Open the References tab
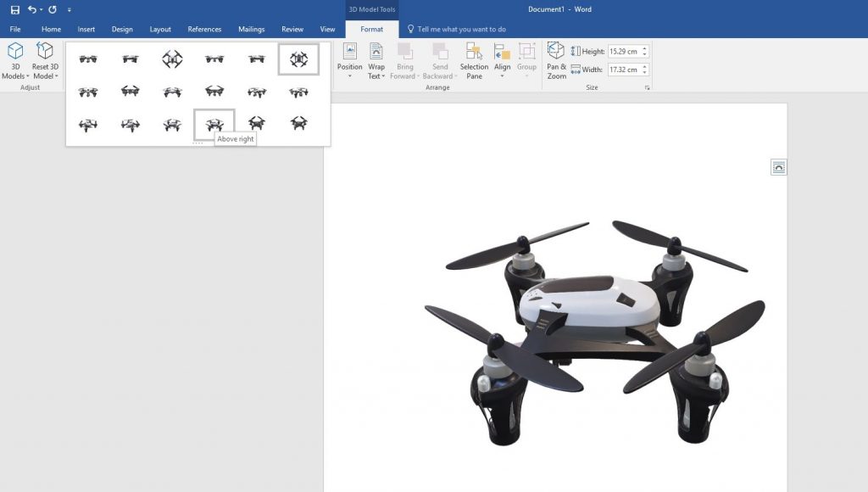 pos(204,28)
